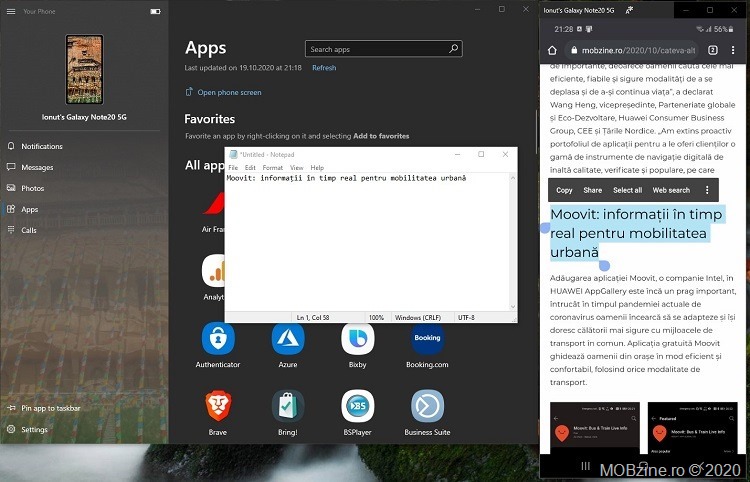Image resolution: width=750 pixels, height=482 pixels.
Task: Tap the left text selection handle
Action: (545, 228)
